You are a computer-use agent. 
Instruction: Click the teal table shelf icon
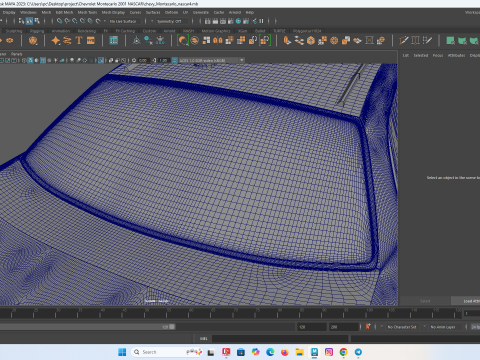(114, 41)
